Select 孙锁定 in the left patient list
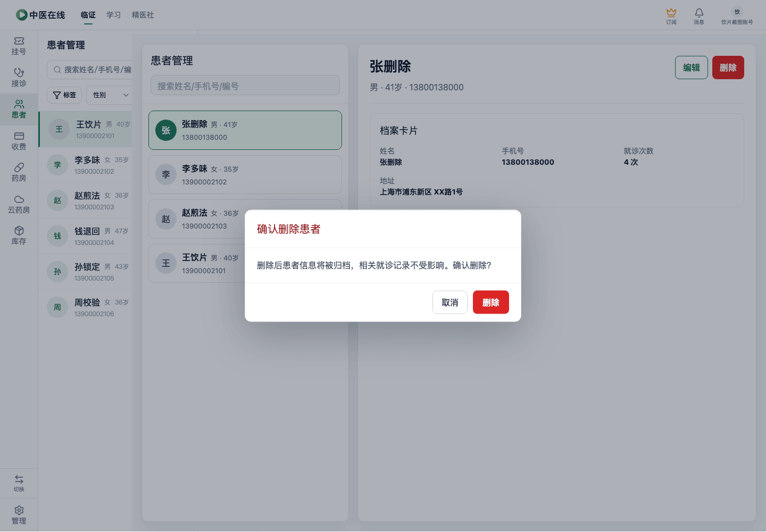Screen dimensions: 766x532 (85, 272)
